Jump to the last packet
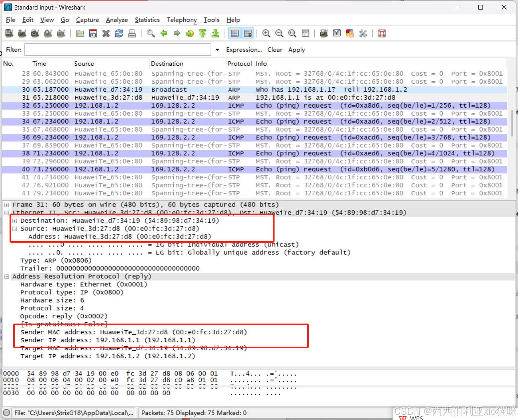Image resolution: width=518 pixels, height=420 pixels. [x=216, y=33]
